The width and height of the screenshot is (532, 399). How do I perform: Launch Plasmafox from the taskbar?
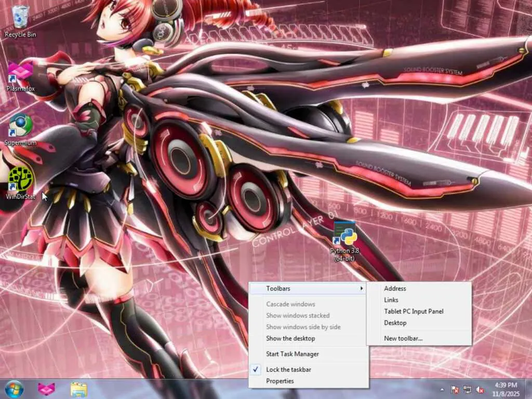[46, 389]
